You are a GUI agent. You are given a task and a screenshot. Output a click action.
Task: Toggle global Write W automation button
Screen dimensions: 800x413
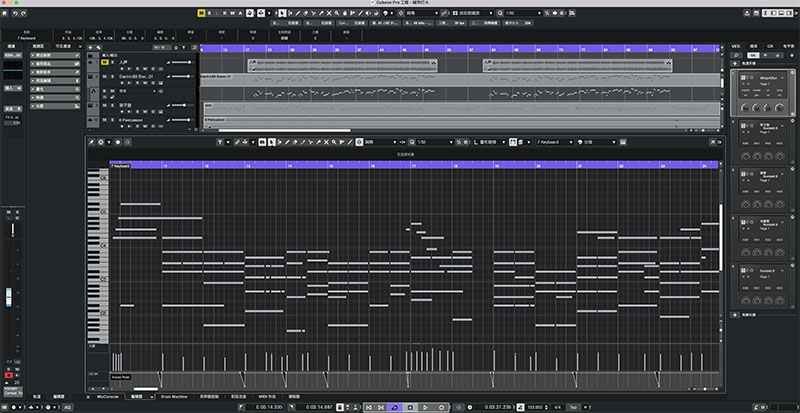coord(233,13)
